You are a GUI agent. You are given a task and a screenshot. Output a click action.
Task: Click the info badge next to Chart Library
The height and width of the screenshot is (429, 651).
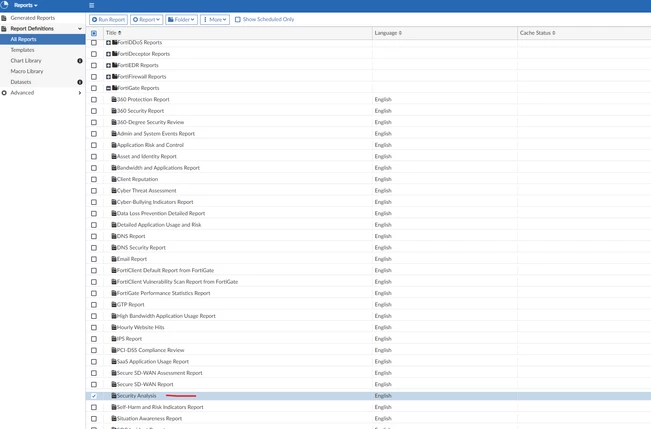pos(80,61)
